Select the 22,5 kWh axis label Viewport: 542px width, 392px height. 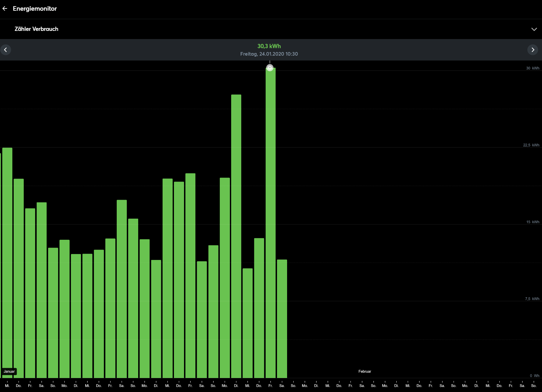(x=531, y=145)
